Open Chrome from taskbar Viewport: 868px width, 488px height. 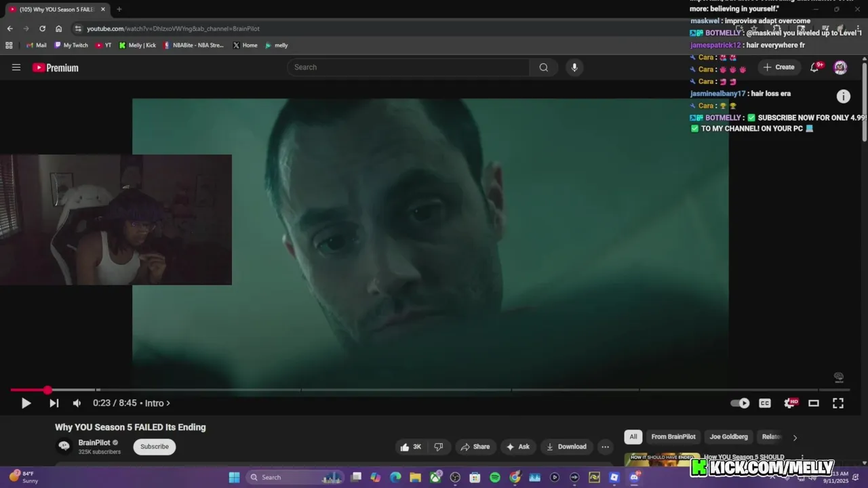point(515,477)
